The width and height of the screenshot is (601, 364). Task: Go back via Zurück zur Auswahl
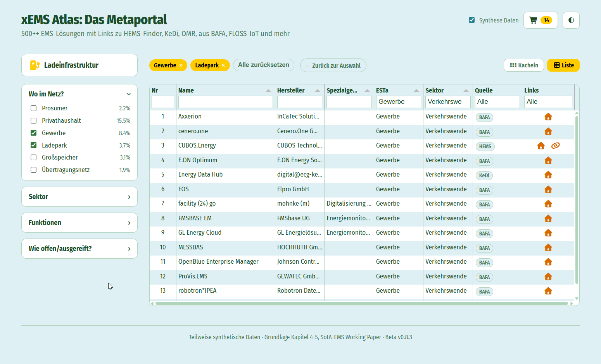pos(333,65)
